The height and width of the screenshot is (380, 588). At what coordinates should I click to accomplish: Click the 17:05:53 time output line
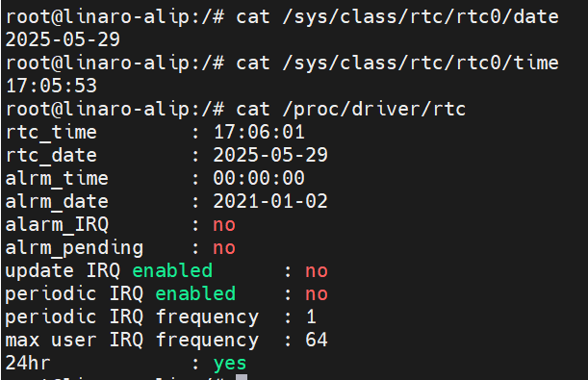pyautogui.click(x=51, y=86)
